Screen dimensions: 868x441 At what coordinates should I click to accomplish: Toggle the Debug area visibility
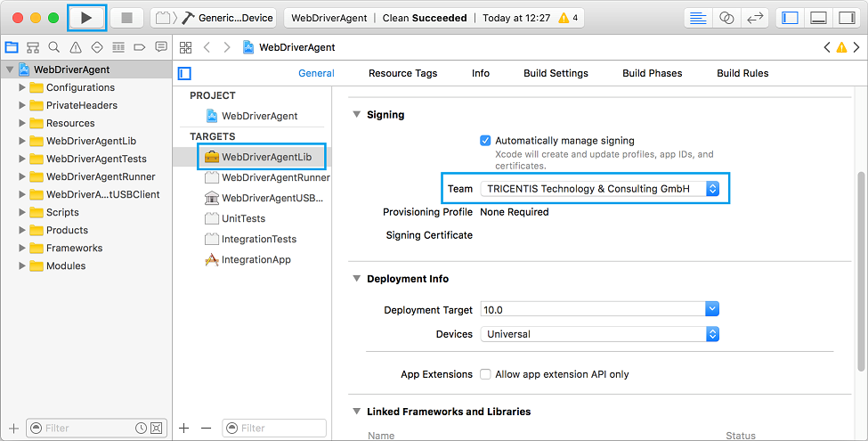tap(819, 18)
